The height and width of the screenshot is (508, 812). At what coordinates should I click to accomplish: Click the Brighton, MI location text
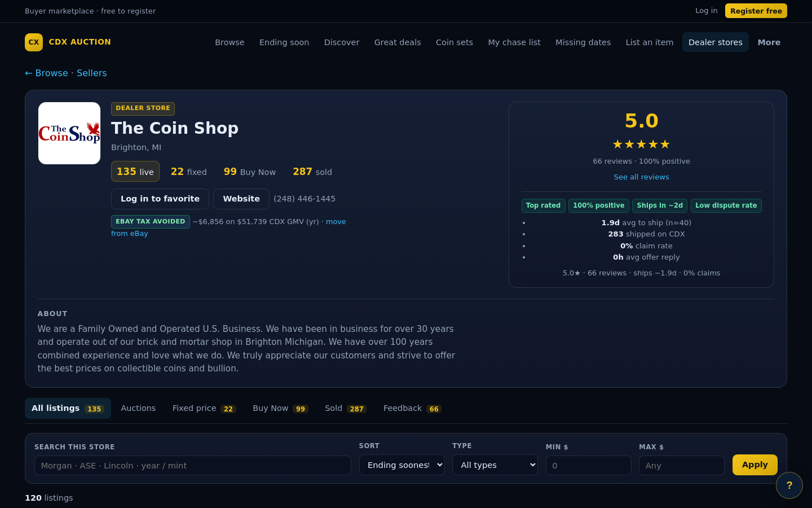pos(136,147)
